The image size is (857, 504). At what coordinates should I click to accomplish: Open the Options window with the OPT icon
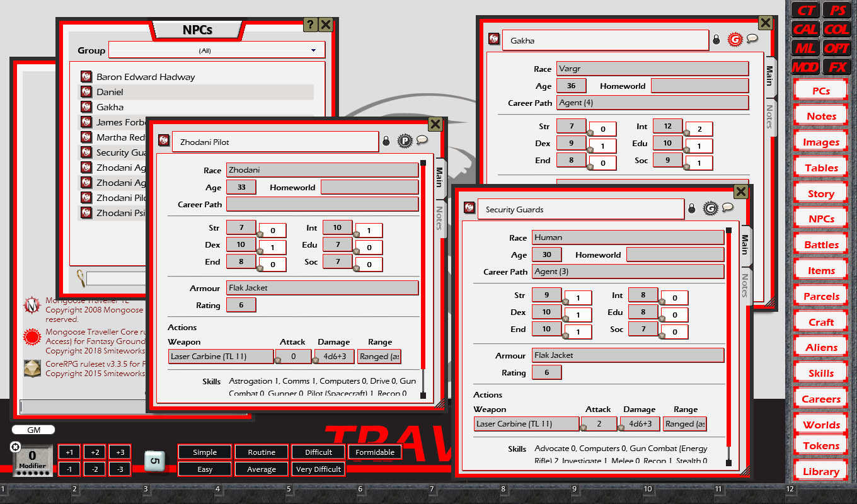[838, 48]
